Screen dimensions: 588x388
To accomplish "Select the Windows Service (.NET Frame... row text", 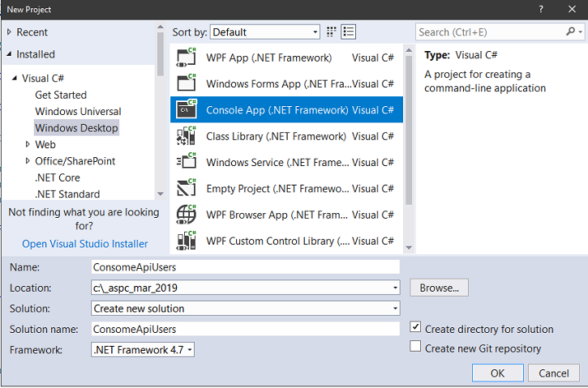I will click(277, 162).
